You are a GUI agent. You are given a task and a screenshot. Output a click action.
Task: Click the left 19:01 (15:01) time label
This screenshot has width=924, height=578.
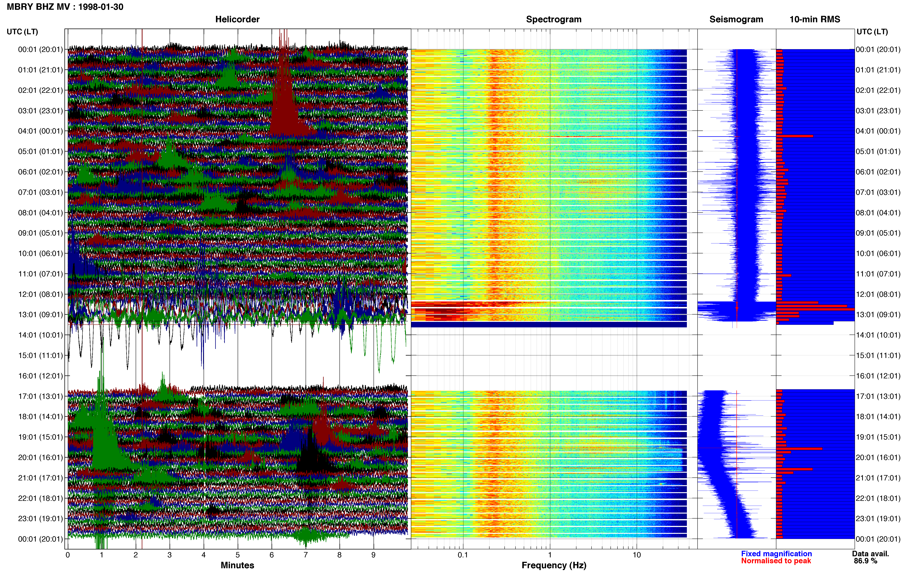coord(41,437)
